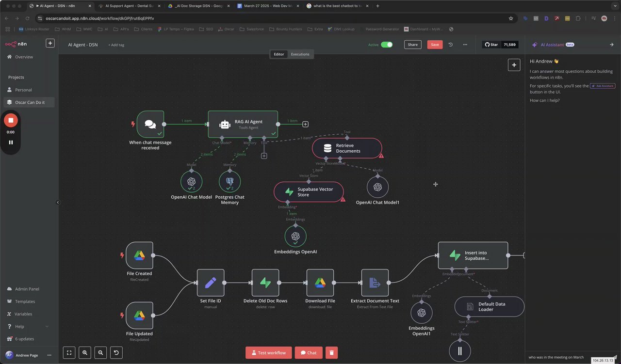Select the Set File ID node
Viewport: 621px width, 364px height.
coord(211,283)
